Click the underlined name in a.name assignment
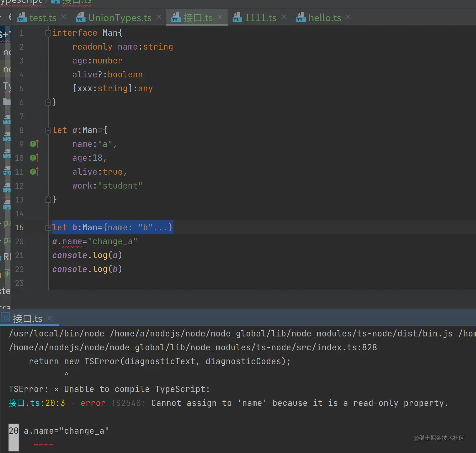Viewport: 476px width, 453px height. [x=72, y=242]
